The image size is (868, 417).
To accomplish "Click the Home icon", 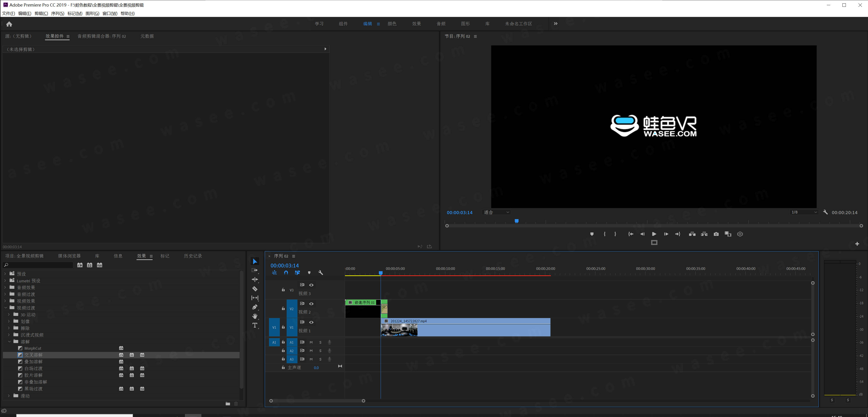I will tap(9, 24).
